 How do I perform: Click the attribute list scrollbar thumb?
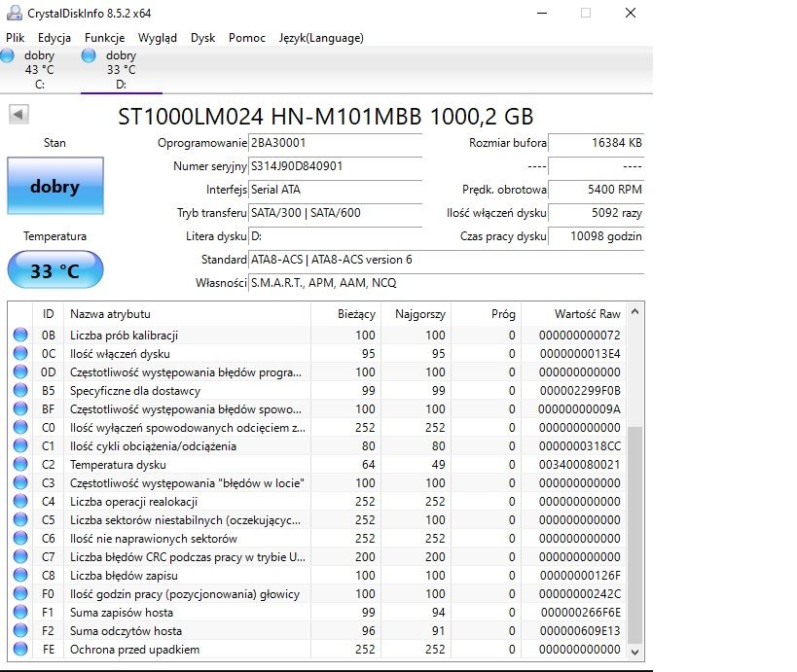[x=634, y=535]
